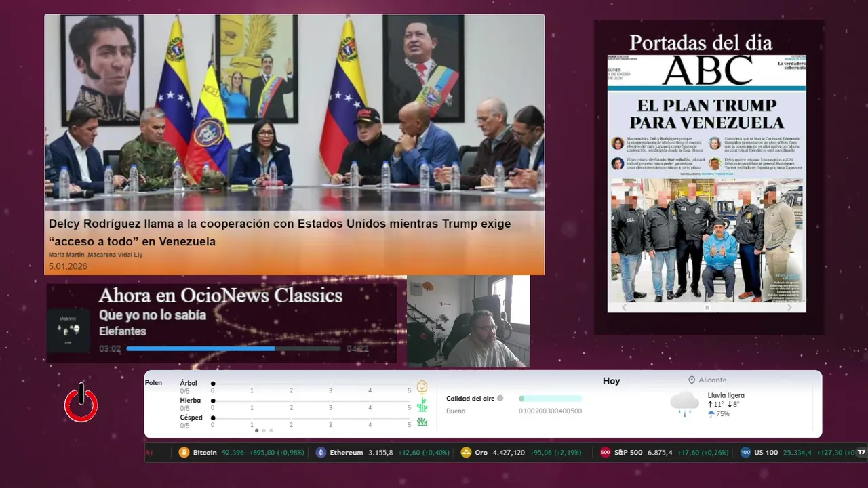Click the 'Calidad del aire' label
The width and height of the screenshot is (868, 488).
[471, 399]
